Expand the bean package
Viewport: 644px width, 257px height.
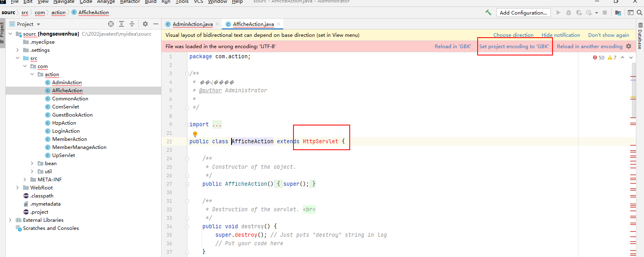32,163
